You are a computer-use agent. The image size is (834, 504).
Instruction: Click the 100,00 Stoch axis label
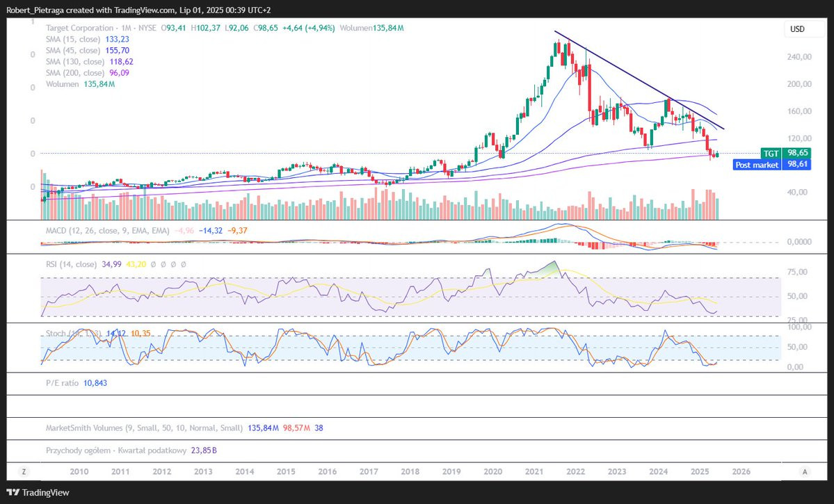point(799,327)
